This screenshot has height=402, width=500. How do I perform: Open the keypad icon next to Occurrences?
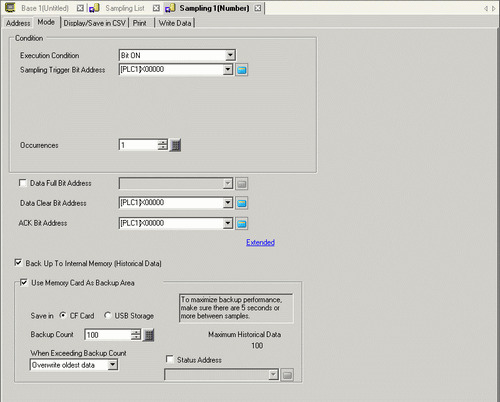(175, 145)
